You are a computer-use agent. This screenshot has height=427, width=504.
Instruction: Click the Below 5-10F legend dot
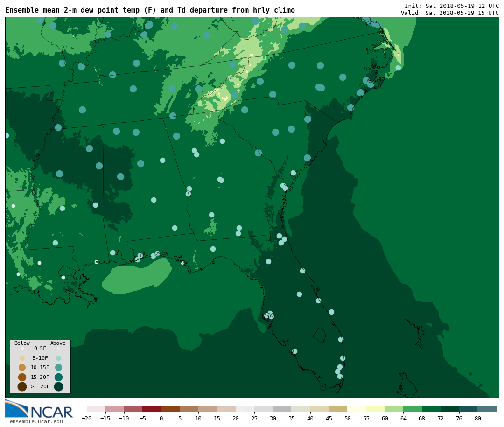pos(22,358)
